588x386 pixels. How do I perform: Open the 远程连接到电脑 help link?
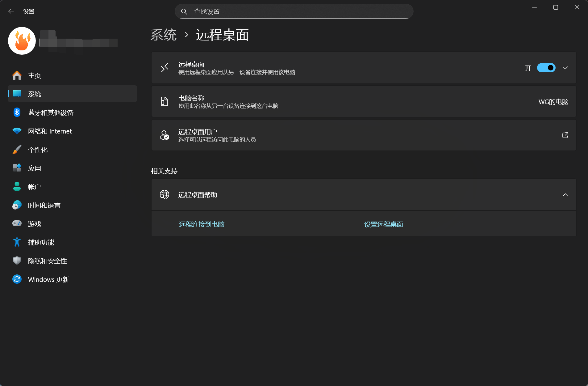202,224
